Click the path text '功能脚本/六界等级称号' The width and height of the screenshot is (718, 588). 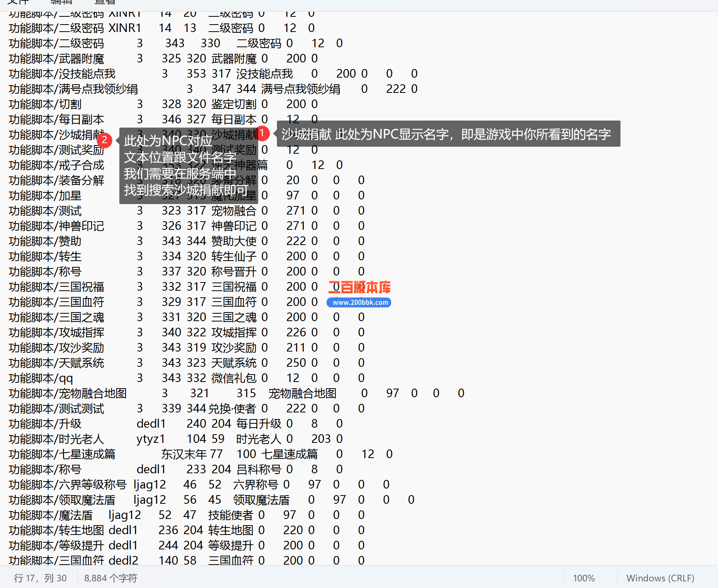pyautogui.click(x=68, y=485)
